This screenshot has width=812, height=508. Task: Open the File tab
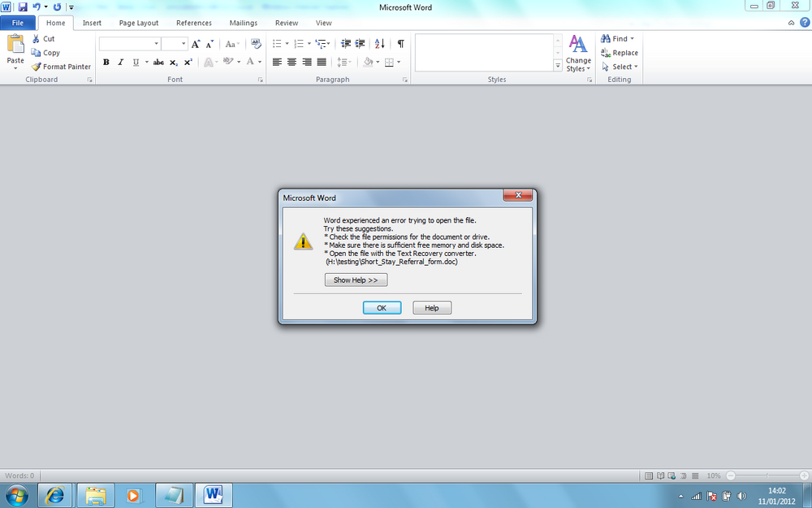[18, 23]
